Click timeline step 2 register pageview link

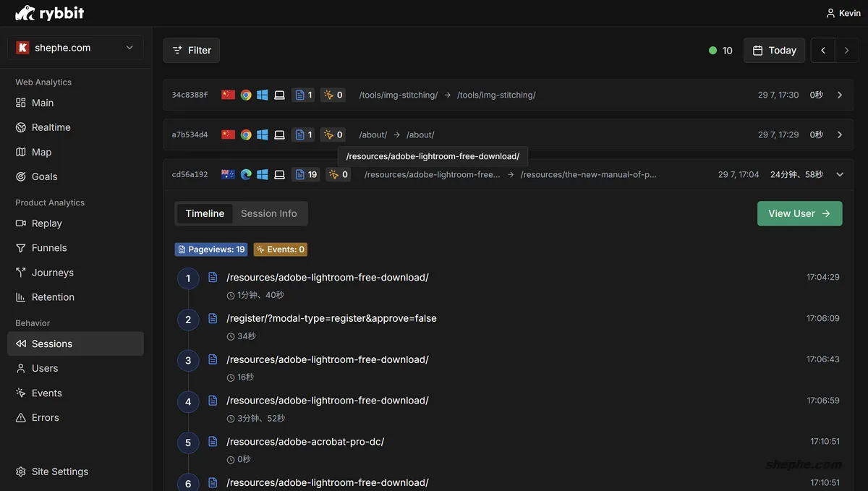tap(331, 318)
